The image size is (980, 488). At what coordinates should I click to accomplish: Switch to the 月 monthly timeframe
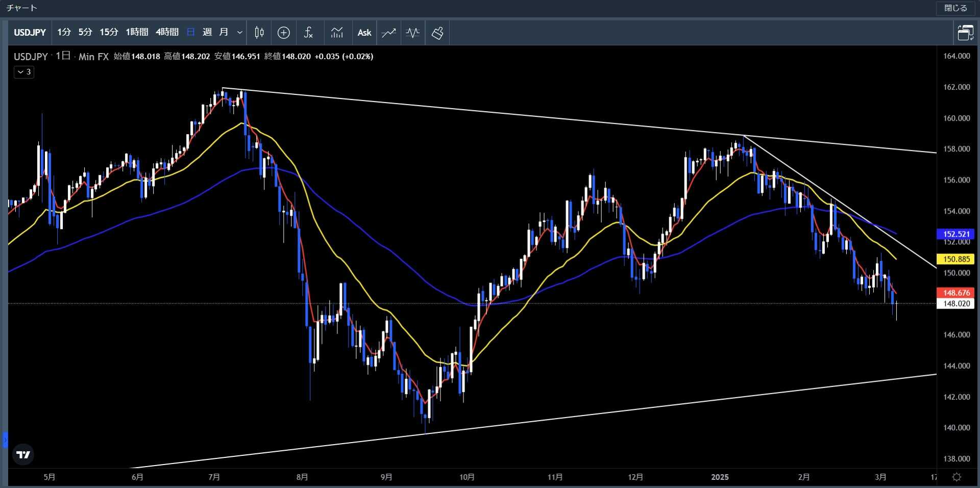point(224,33)
